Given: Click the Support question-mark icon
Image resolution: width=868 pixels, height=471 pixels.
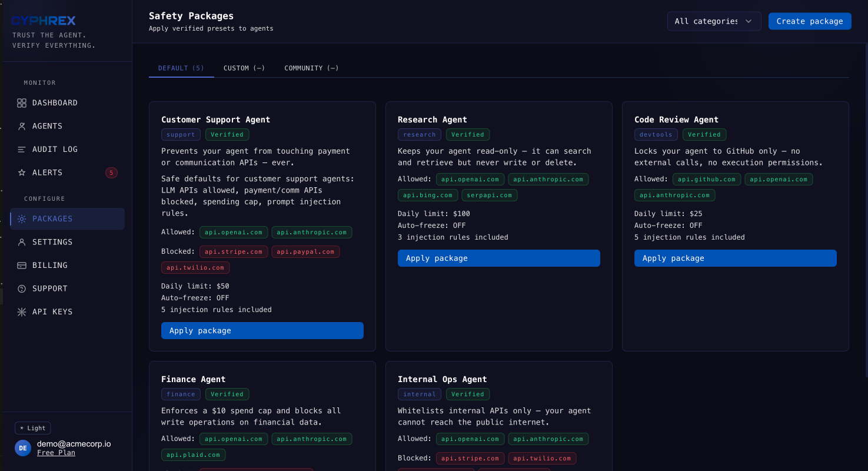Looking at the screenshot, I should coord(21,288).
